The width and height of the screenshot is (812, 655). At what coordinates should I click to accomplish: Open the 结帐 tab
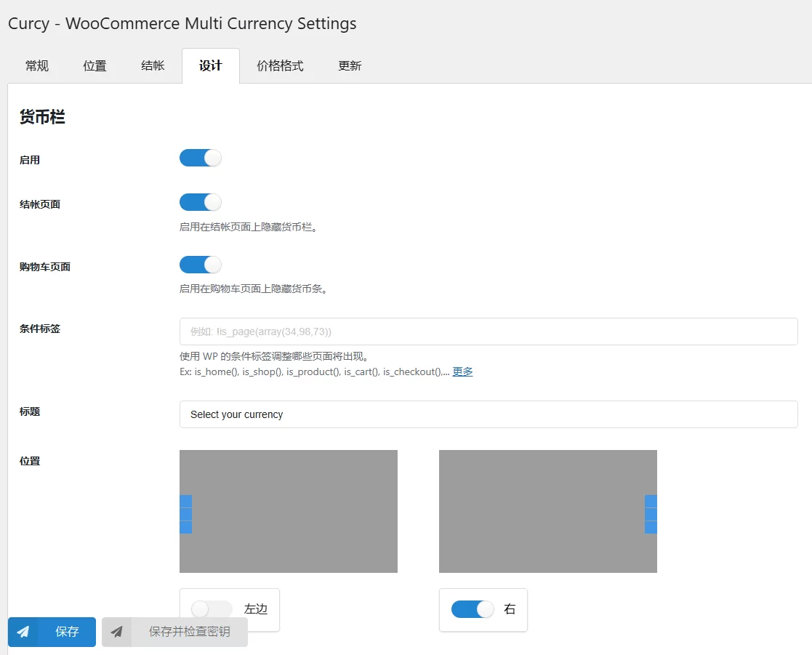pyautogui.click(x=153, y=65)
